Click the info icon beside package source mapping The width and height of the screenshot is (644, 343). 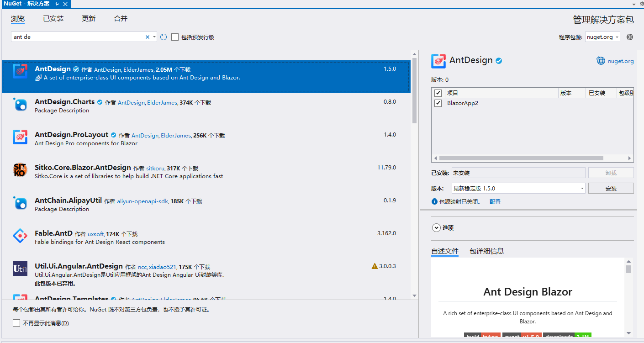[x=434, y=201]
